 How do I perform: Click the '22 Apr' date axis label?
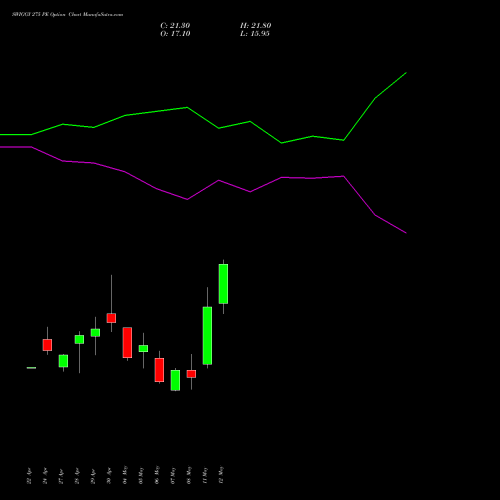[x=29, y=476]
